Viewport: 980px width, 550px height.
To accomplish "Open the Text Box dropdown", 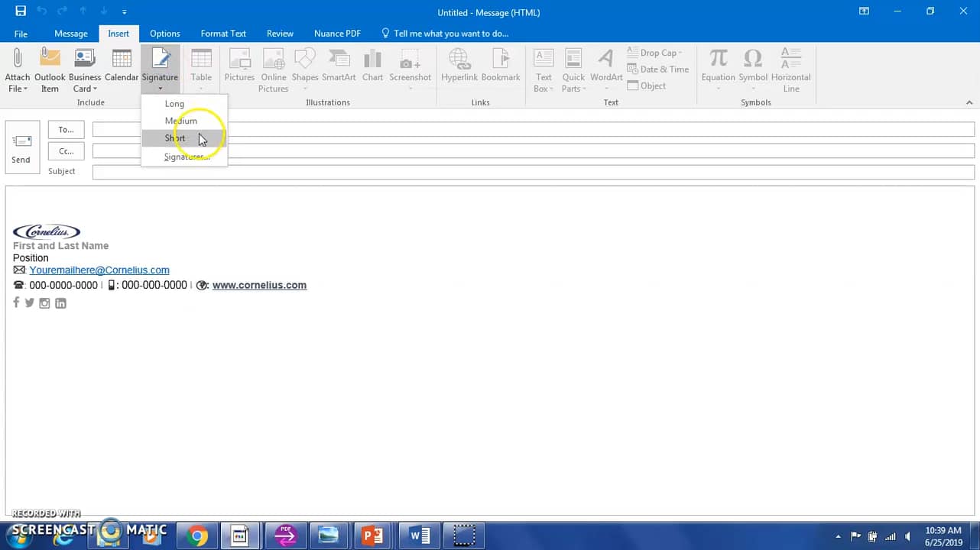I will coord(544,70).
